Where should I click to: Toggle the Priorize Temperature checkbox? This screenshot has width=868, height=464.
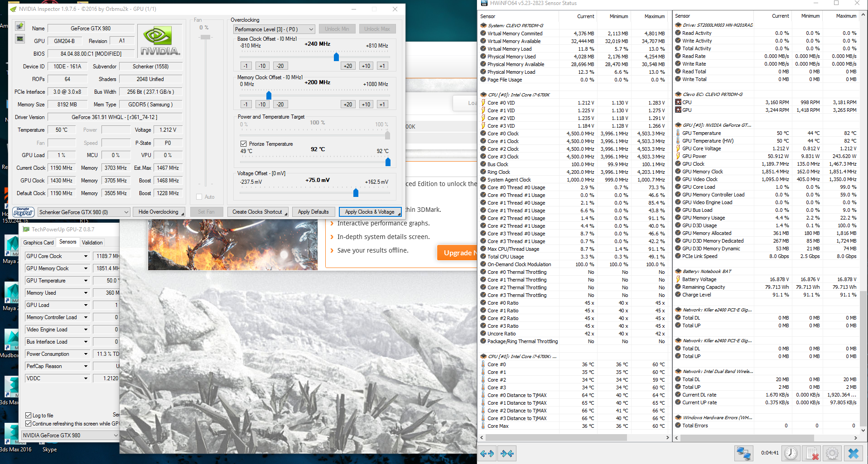tap(243, 144)
